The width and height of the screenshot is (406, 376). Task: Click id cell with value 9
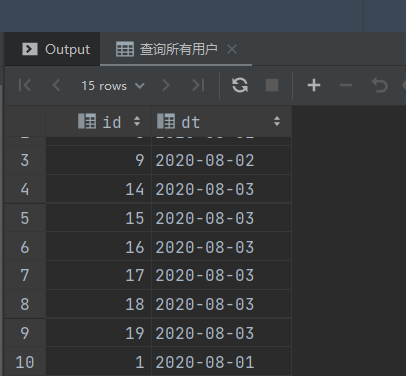(x=98, y=160)
